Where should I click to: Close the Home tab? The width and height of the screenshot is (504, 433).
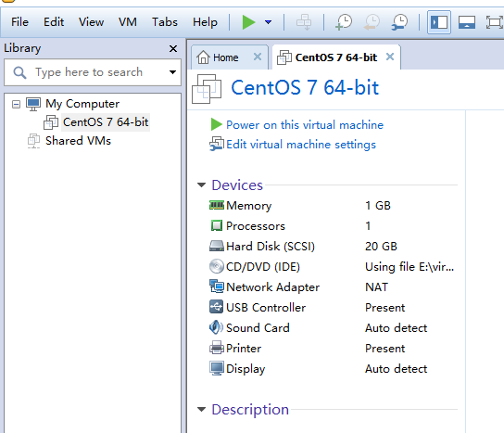pos(258,57)
